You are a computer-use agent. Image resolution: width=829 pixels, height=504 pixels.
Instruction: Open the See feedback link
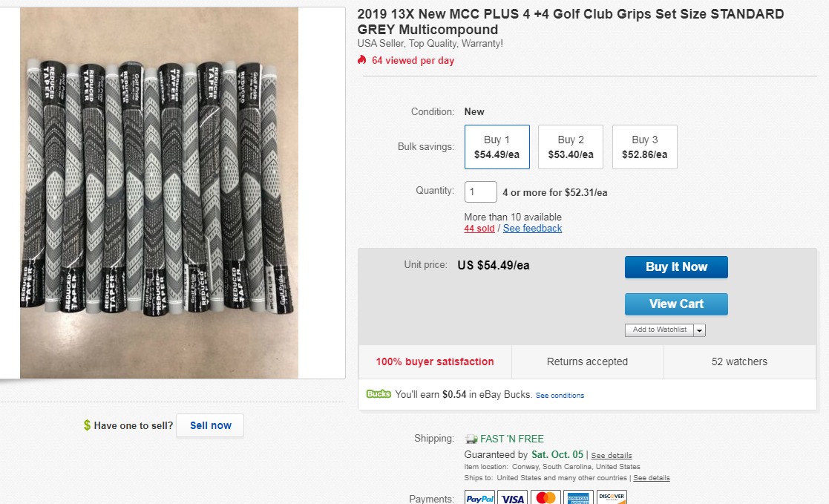point(532,229)
